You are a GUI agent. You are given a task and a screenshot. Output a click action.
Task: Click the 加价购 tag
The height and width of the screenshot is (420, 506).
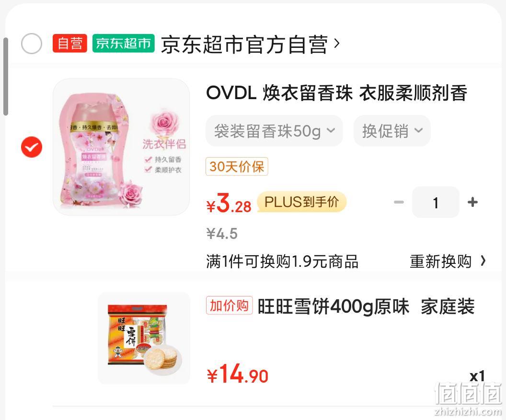229,305
